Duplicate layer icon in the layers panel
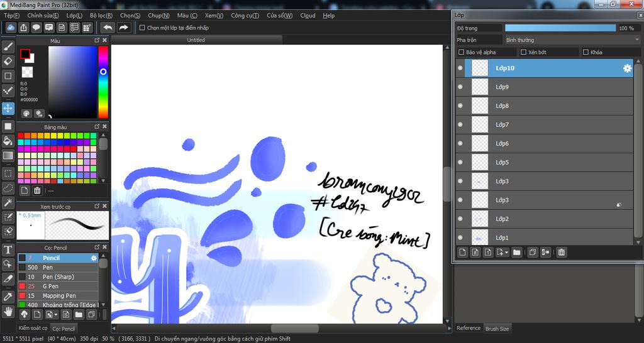 532,253
